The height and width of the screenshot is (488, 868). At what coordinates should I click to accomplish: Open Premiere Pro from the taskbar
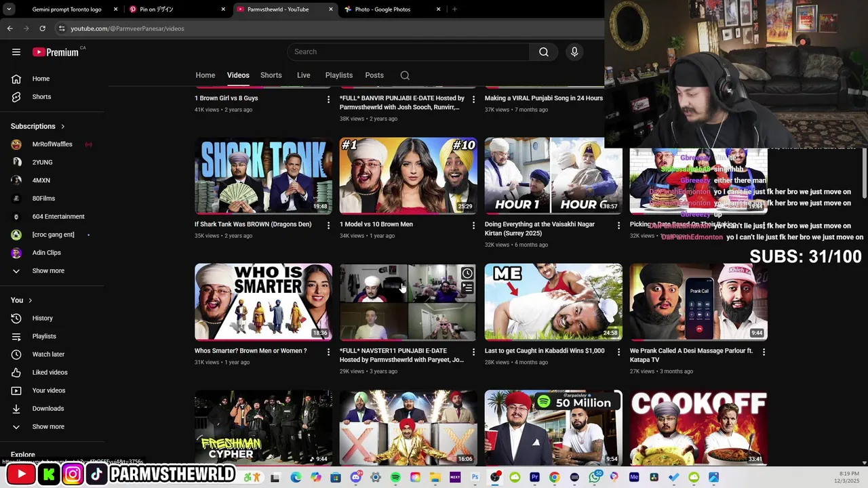535,477
